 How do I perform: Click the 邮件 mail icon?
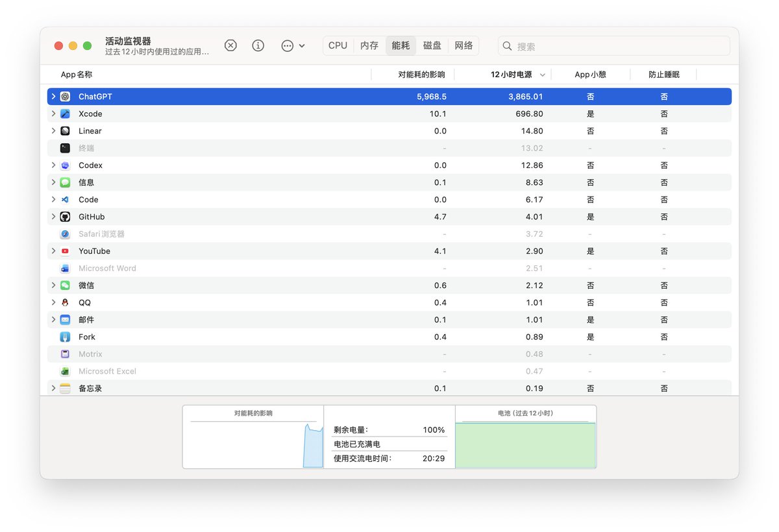click(65, 320)
